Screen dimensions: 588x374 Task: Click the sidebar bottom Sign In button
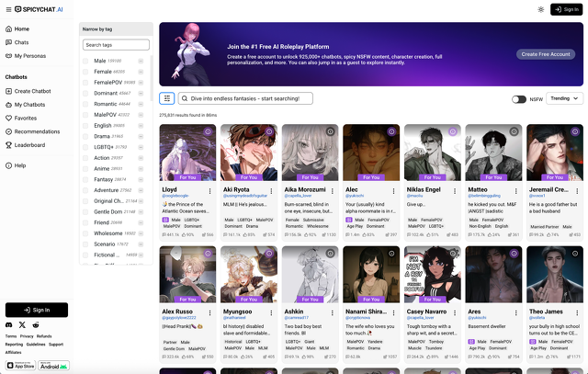37,310
